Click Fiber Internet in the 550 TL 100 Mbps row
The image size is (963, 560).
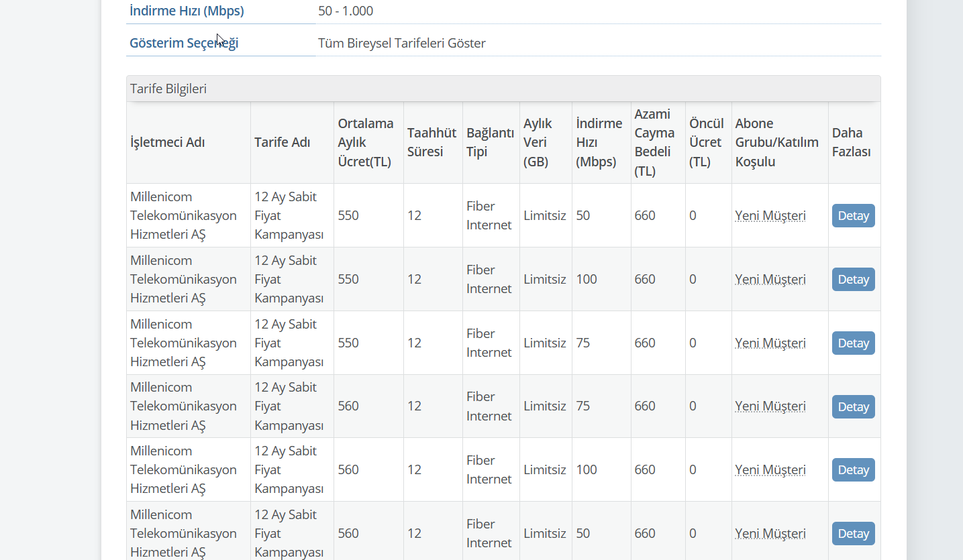tap(489, 279)
